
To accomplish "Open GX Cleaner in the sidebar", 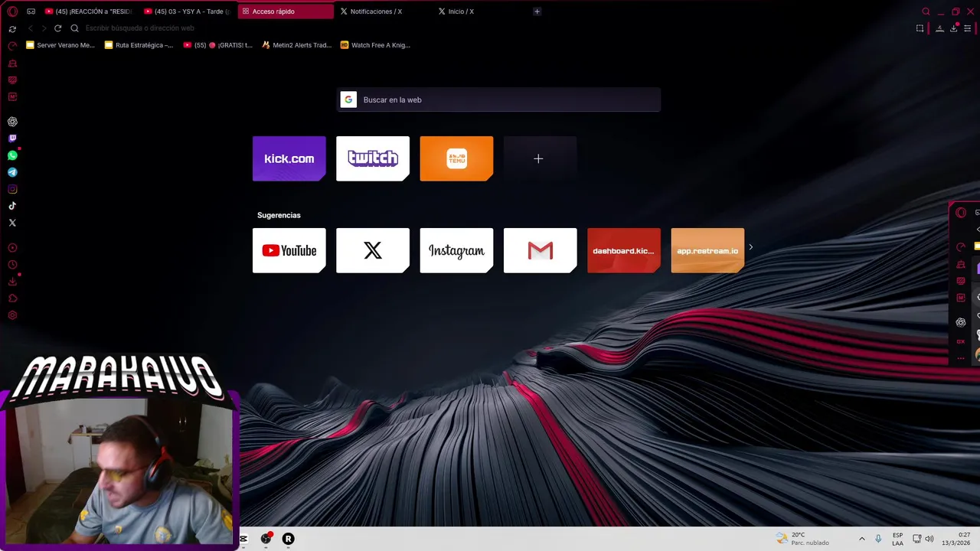I will tap(12, 64).
